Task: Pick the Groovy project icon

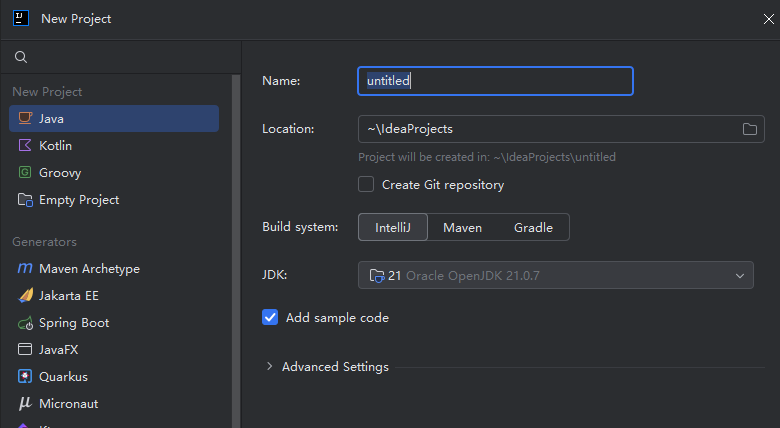Action: pyautogui.click(x=25, y=172)
